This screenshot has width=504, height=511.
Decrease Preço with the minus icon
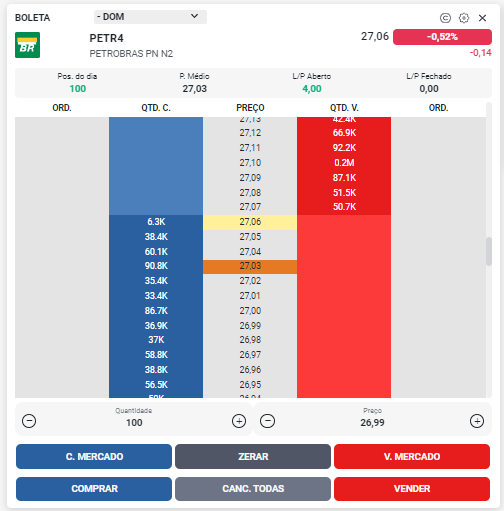pyautogui.click(x=267, y=421)
